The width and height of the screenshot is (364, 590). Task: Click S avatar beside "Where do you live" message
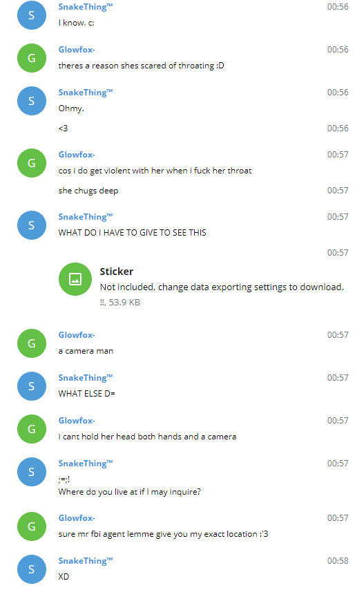click(32, 472)
